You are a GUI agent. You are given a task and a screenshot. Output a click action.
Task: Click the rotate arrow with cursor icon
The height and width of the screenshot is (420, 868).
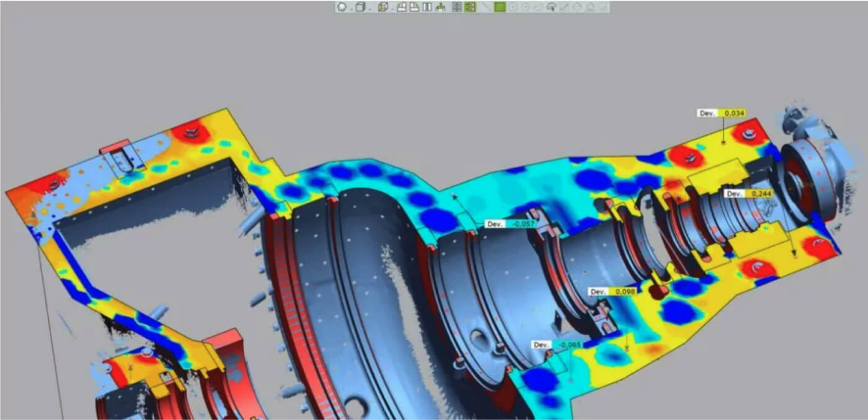(x=551, y=7)
